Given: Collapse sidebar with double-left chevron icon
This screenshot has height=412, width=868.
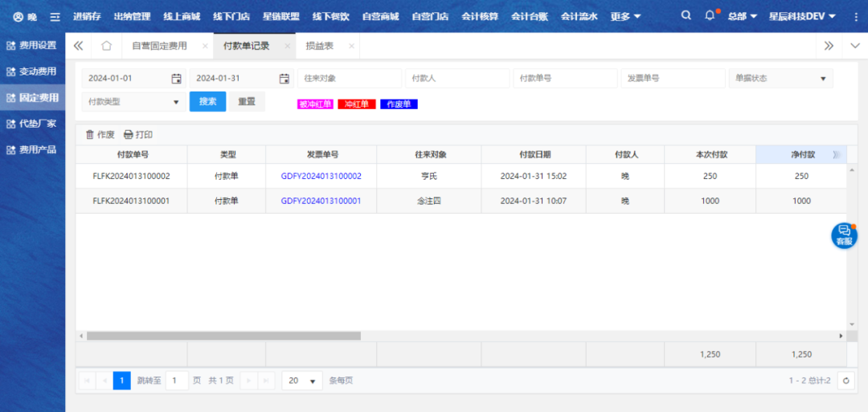Looking at the screenshot, I should click(78, 46).
